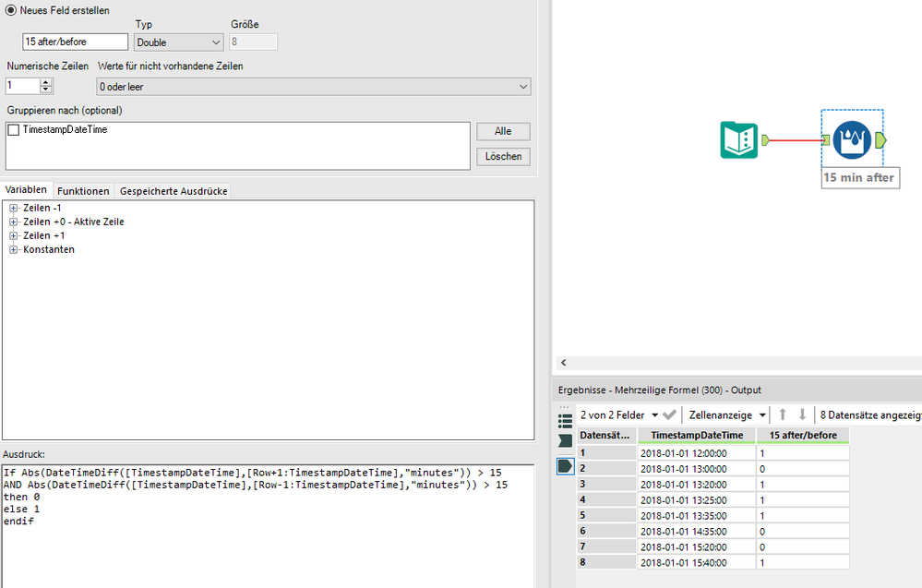
Task: Select cell 2018-01-01 14:35:00
Action: (x=697, y=531)
